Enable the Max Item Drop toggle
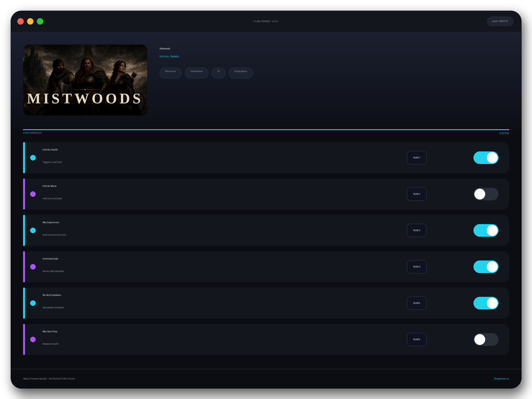Screen dimensions: 532x399 tap(486, 339)
